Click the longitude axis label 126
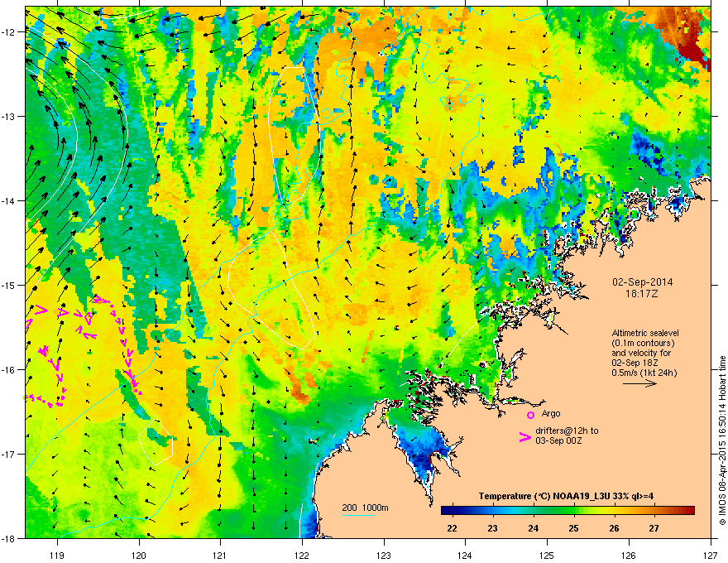728x563 pixels. click(x=629, y=555)
